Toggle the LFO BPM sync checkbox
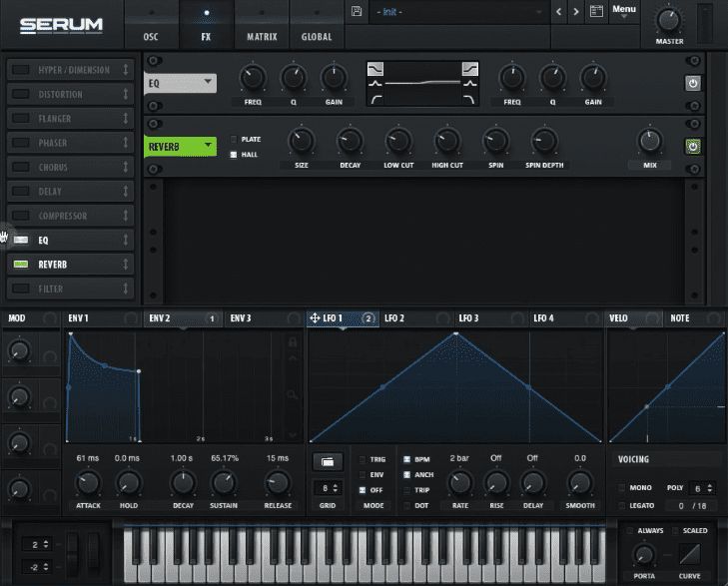 point(406,459)
